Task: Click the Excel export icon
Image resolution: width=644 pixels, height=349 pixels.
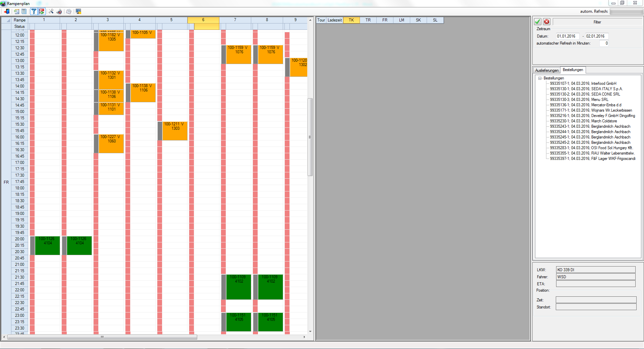Action: (16, 11)
